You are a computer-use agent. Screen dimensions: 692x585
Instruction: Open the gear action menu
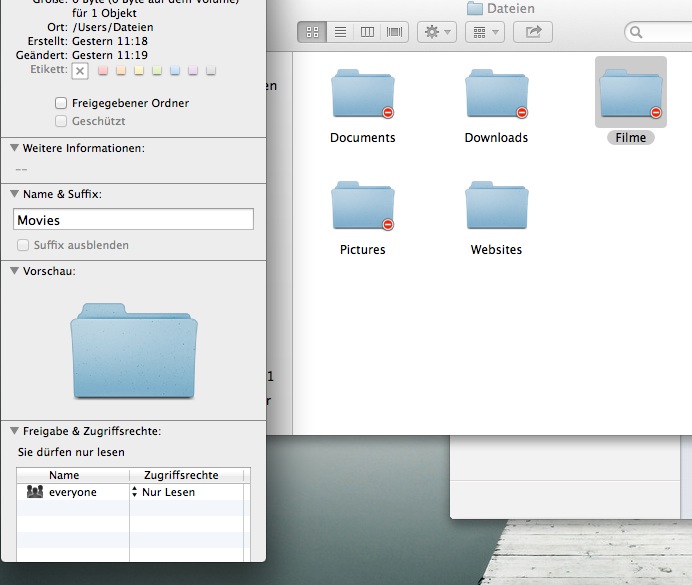436,32
